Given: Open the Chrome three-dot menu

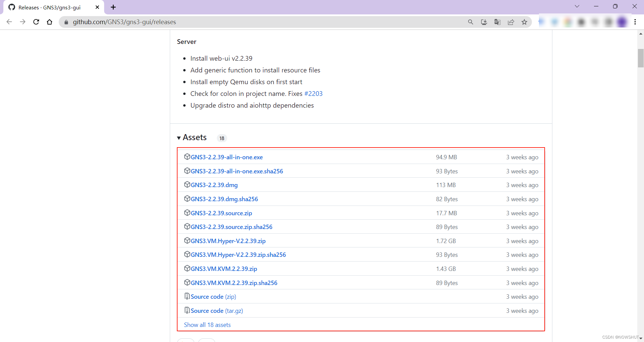Looking at the screenshot, I should click(x=635, y=22).
